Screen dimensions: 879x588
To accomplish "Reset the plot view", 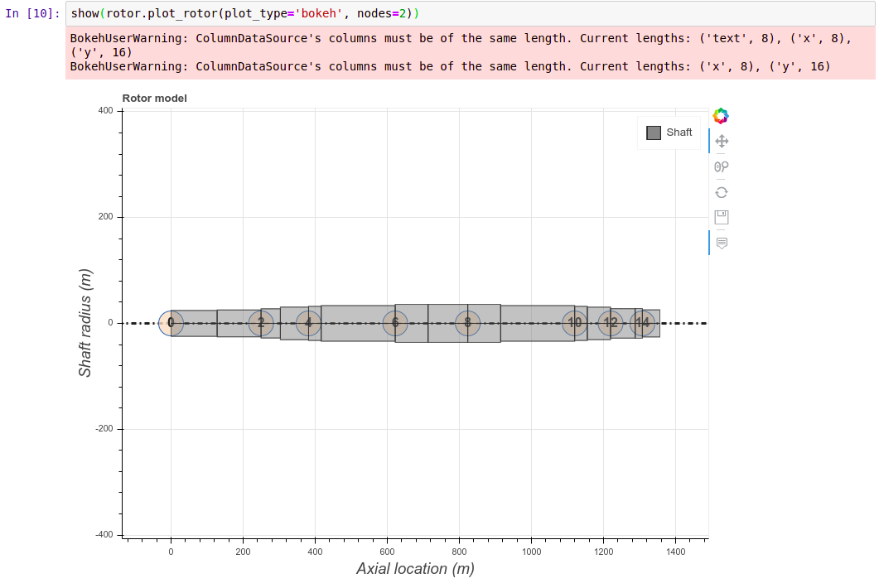I will [x=721, y=191].
